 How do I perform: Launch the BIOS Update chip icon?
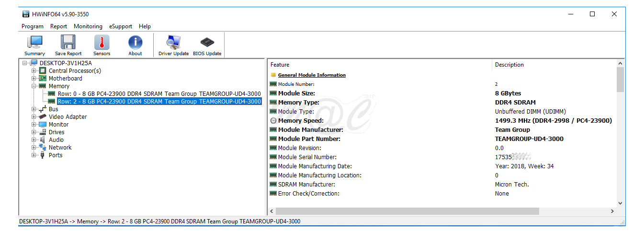point(207,42)
